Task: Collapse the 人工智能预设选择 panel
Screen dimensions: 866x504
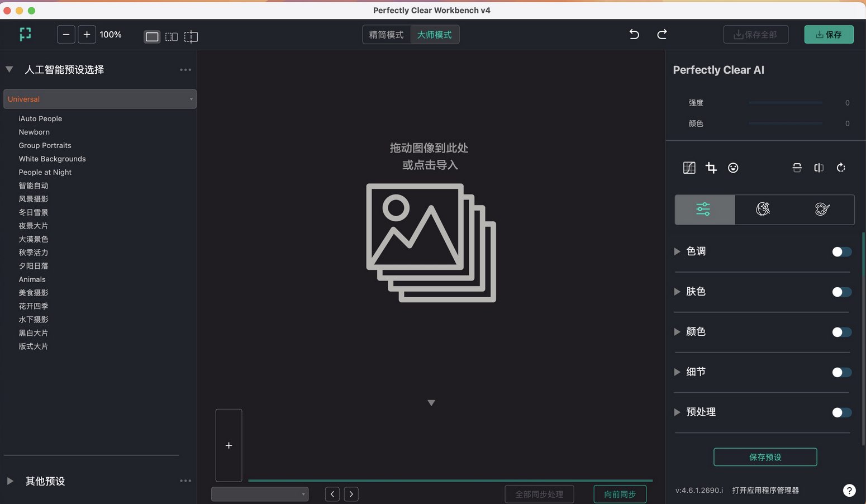Action: [x=9, y=69]
